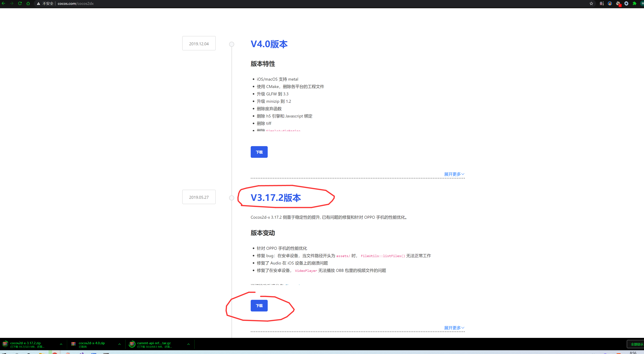The image size is (644, 354).
Task: Expand 展开更多 under the V4.0 section
Action: pos(454,174)
